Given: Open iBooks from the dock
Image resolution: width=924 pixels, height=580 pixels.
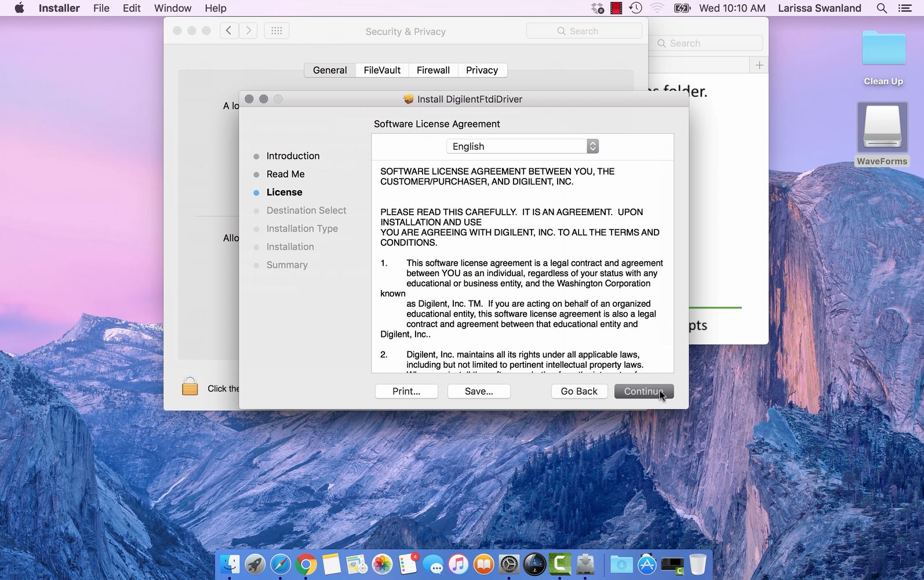Looking at the screenshot, I should coord(484,564).
